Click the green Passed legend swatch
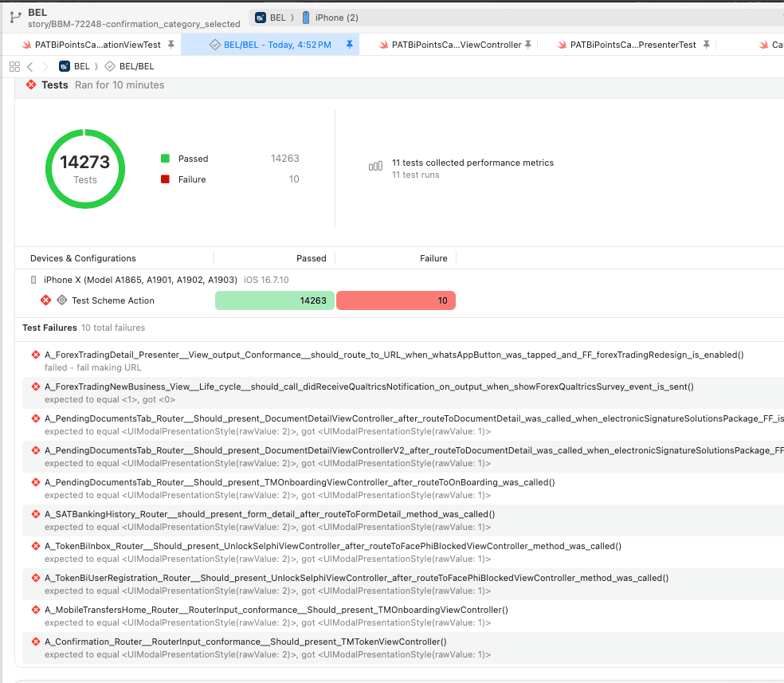The height and width of the screenshot is (683, 784). [165, 159]
